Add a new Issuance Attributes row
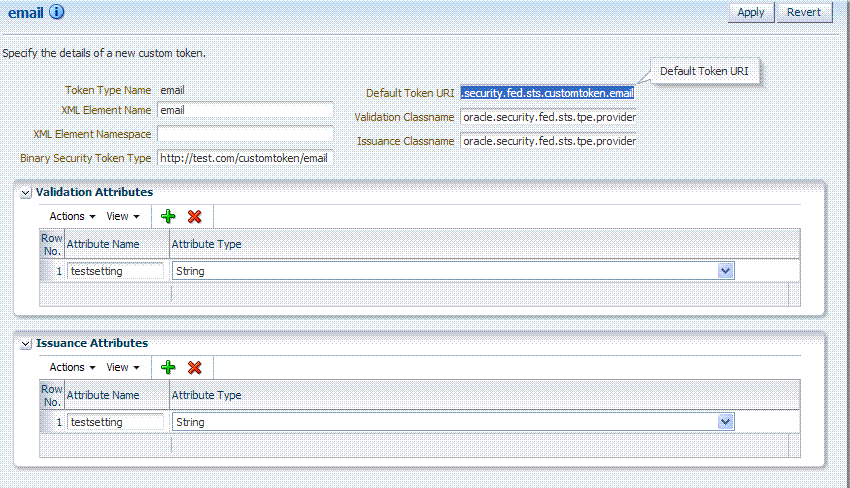This screenshot has width=850, height=488. pyautogui.click(x=168, y=368)
